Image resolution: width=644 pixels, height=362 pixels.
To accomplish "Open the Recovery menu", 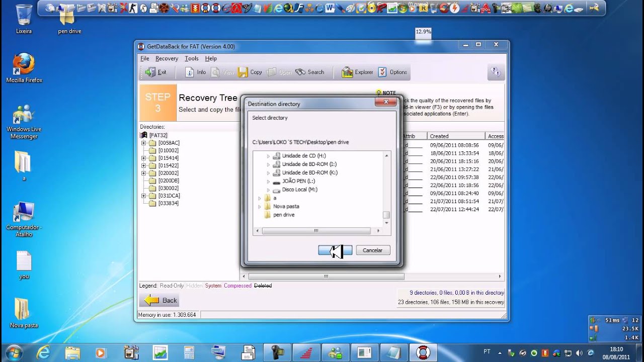I will 167,58.
